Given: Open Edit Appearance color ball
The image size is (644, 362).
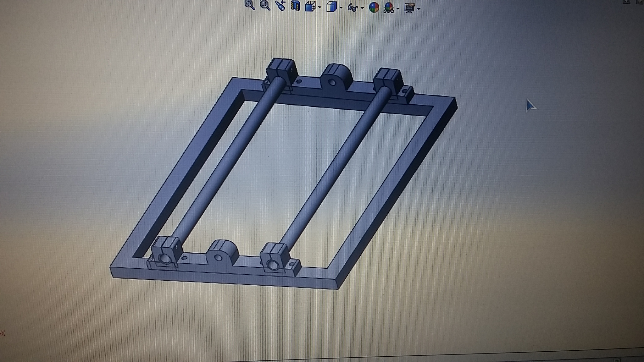Looking at the screenshot, I should pos(374,7).
